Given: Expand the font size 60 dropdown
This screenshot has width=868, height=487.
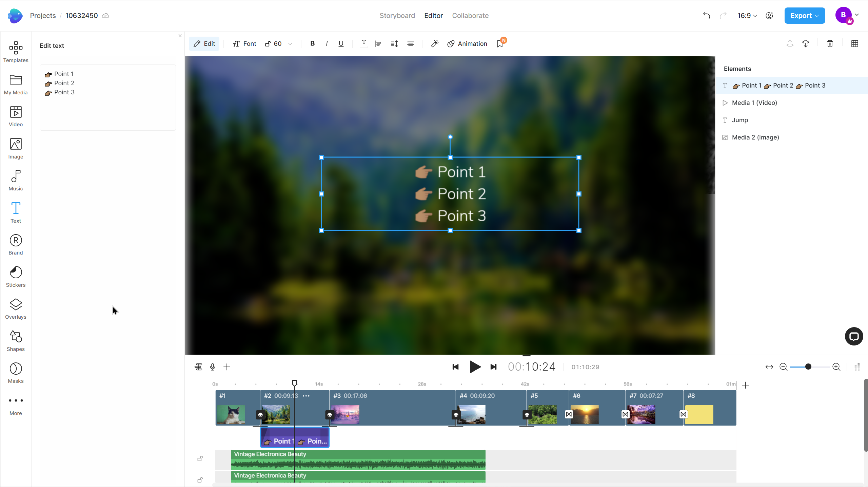Looking at the screenshot, I should (290, 44).
